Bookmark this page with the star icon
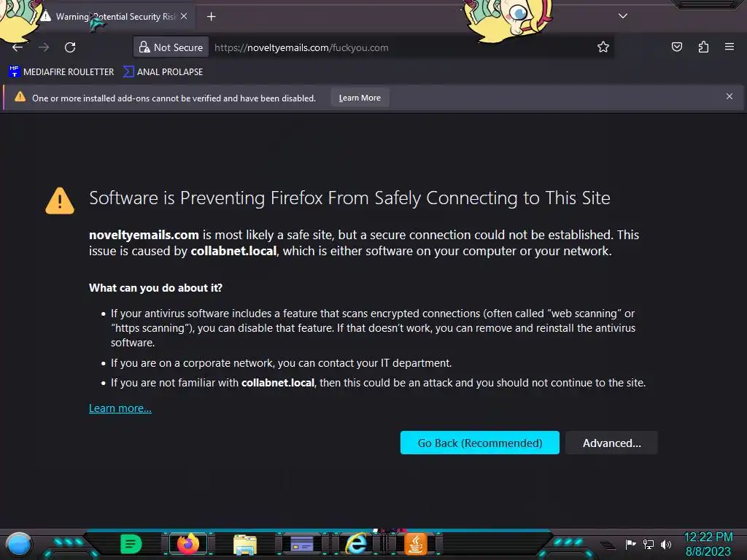The height and width of the screenshot is (560, 747). (603, 47)
